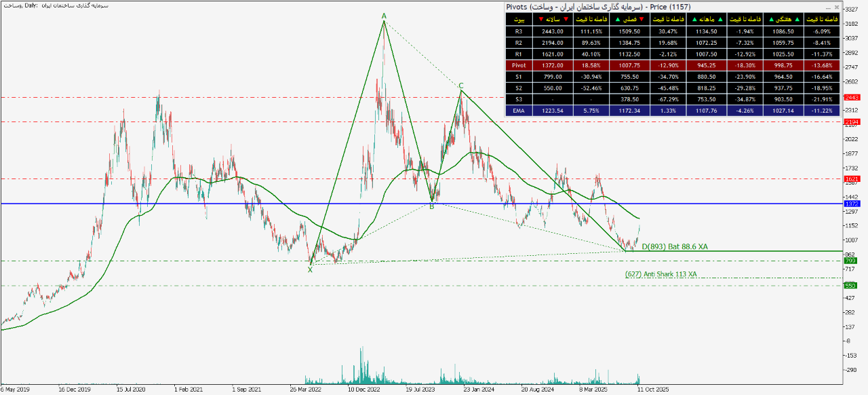This screenshot has height=395, width=868.
Task: Select the point A pattern label
Action: 384,16
